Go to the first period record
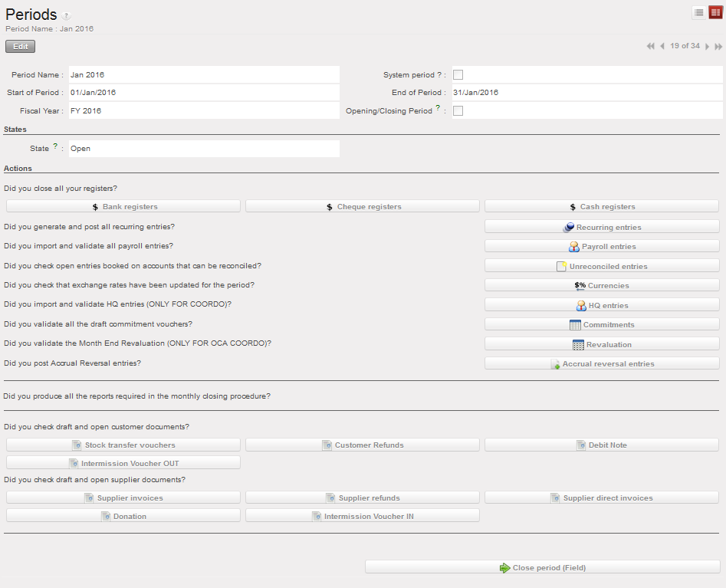Image resolution: width=726 pixels, height=588 pixels. click(x=650, y=47)
